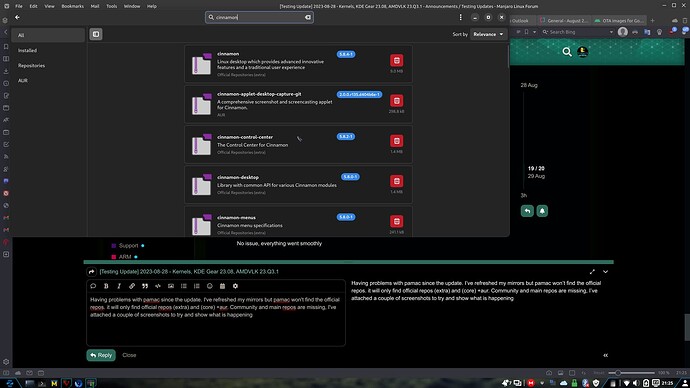Click the green Reply button

click(101, 355)
